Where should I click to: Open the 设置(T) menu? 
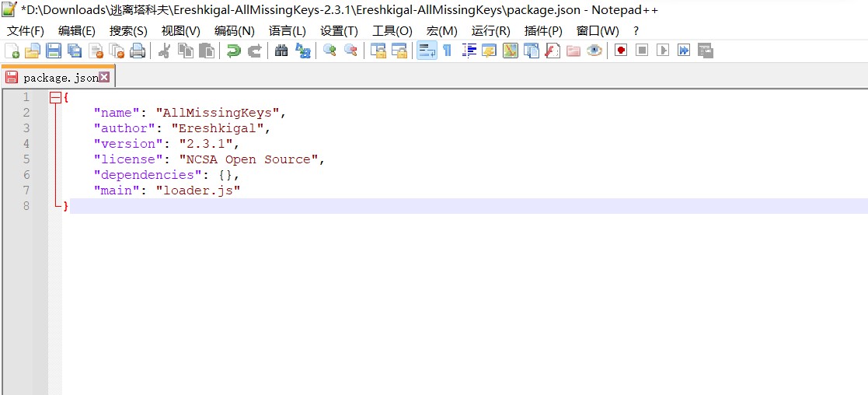[x=340, y=31]
